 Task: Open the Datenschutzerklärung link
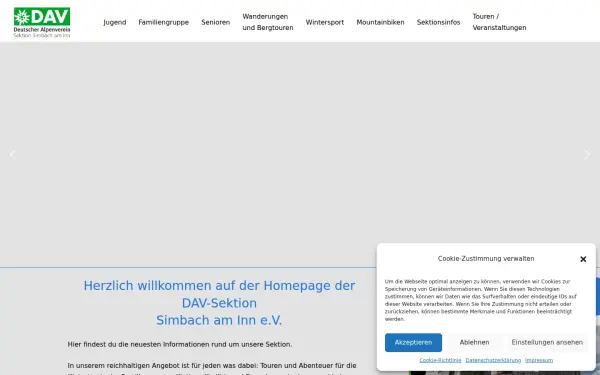tap(493, 360)
